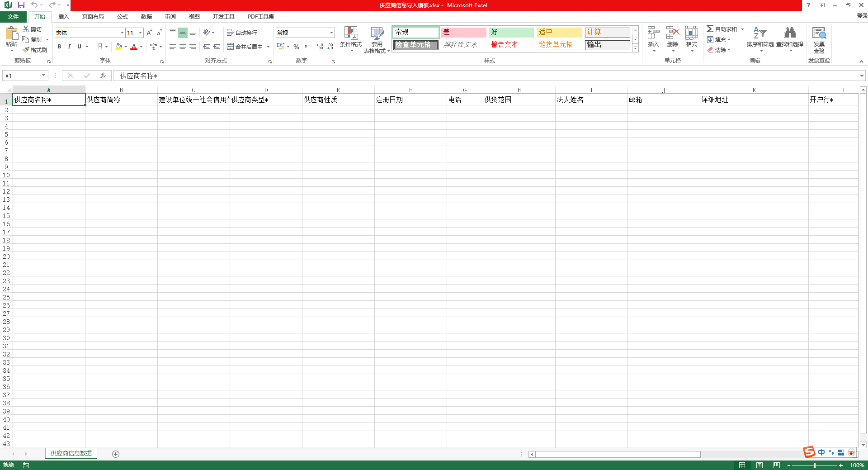Viewport: 868px width, 470px height.
Task: Increase the font size with large A icon
Action: pos(149,33)
